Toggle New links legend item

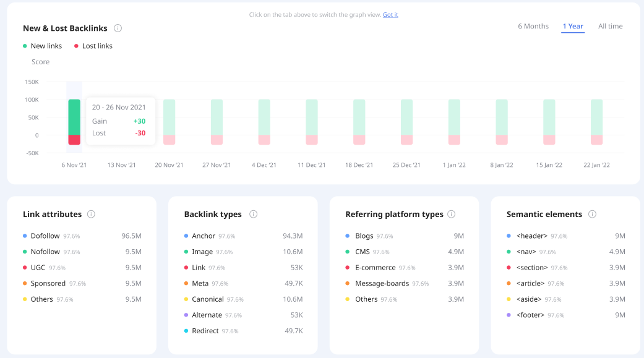42,46
